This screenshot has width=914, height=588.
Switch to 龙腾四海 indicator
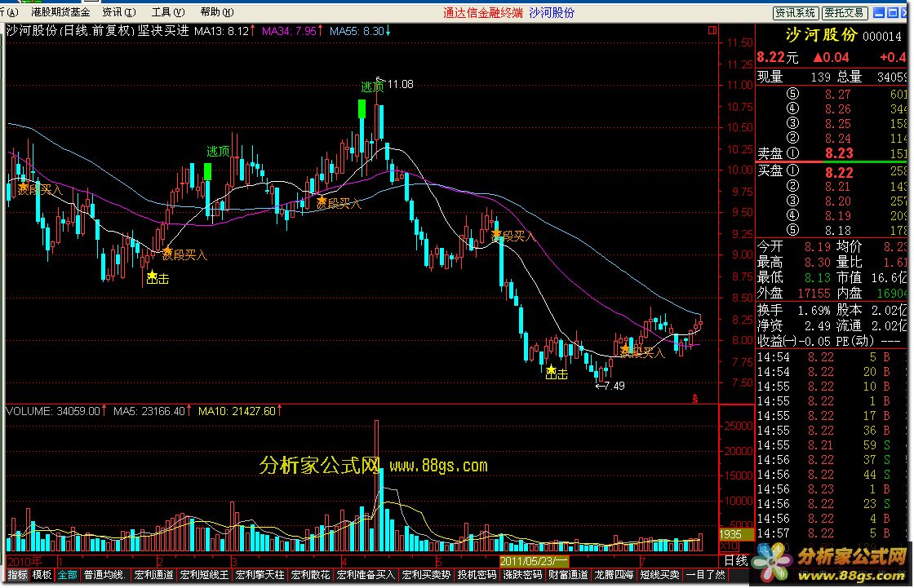[614, 575]
